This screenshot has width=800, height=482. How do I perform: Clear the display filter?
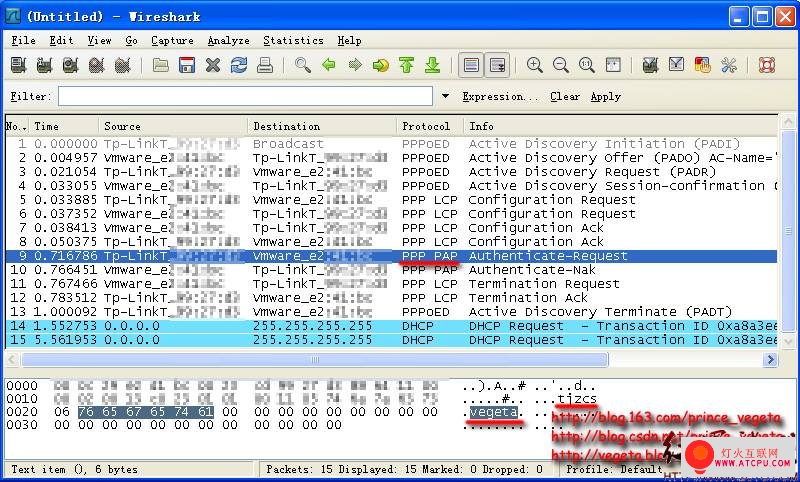click(565, 96)
